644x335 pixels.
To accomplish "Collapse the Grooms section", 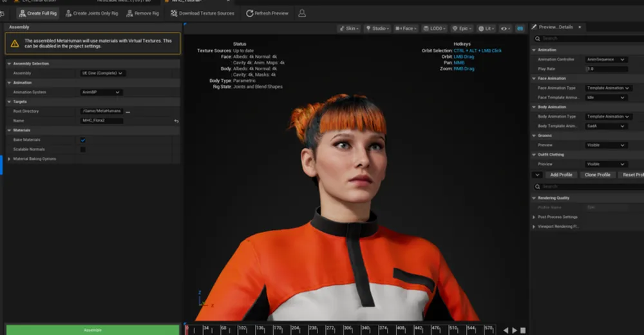I will point(534,136).
